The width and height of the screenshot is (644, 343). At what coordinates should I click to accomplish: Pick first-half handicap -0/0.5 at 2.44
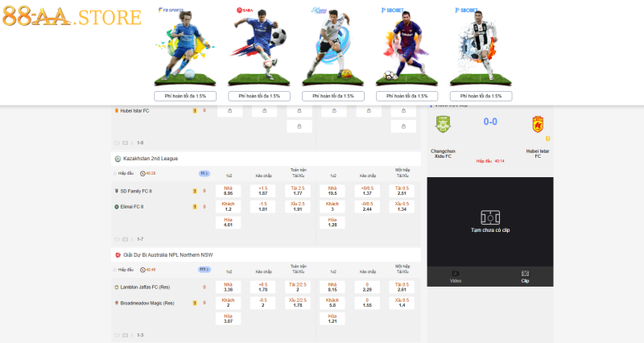tap(367, 207)
